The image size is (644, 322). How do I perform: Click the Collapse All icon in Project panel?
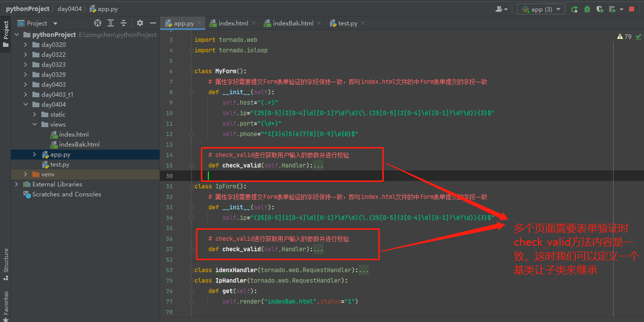123,23
